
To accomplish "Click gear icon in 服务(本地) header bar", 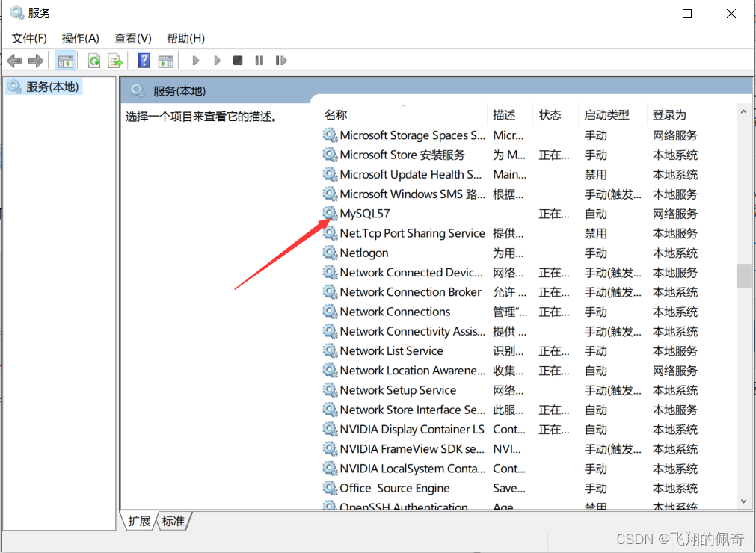I will [138, 90].
